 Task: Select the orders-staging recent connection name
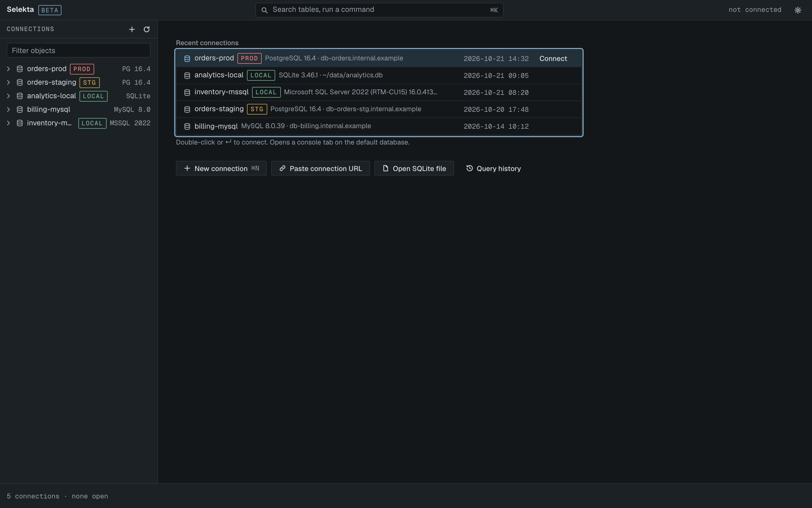coord(219,109)
